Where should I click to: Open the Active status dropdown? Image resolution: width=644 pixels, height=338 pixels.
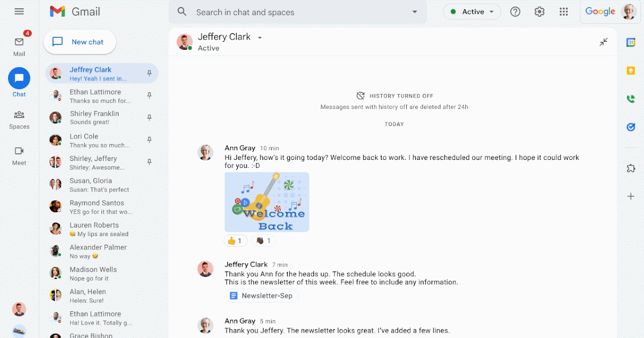(472, 11)
